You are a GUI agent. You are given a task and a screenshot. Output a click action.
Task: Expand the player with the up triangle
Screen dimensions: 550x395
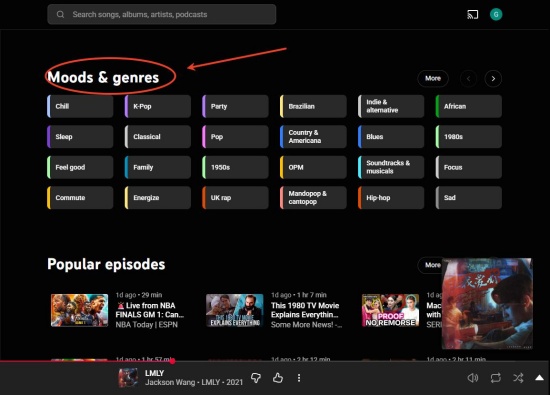(539, 377)
